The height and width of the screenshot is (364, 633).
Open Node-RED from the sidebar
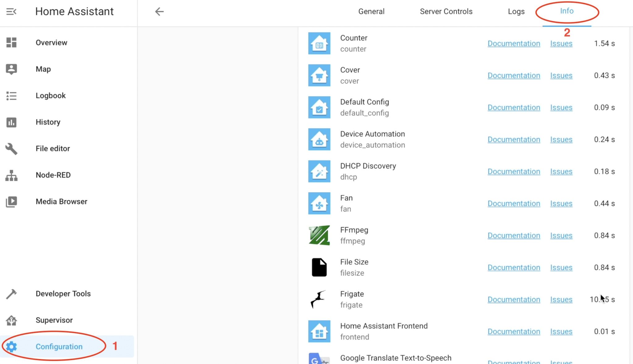coord(11,175)
